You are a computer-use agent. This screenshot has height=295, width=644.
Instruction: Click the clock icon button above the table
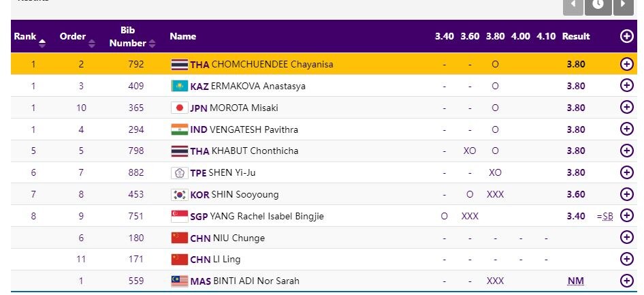click(x=598, y=5)
